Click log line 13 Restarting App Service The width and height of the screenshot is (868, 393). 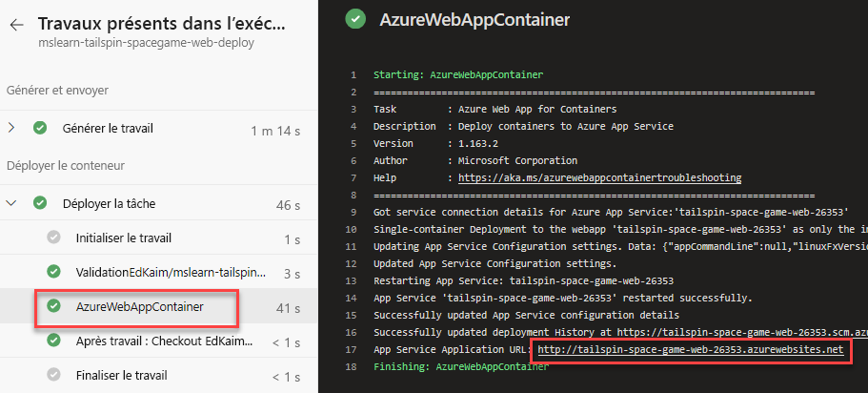(524, 280)
